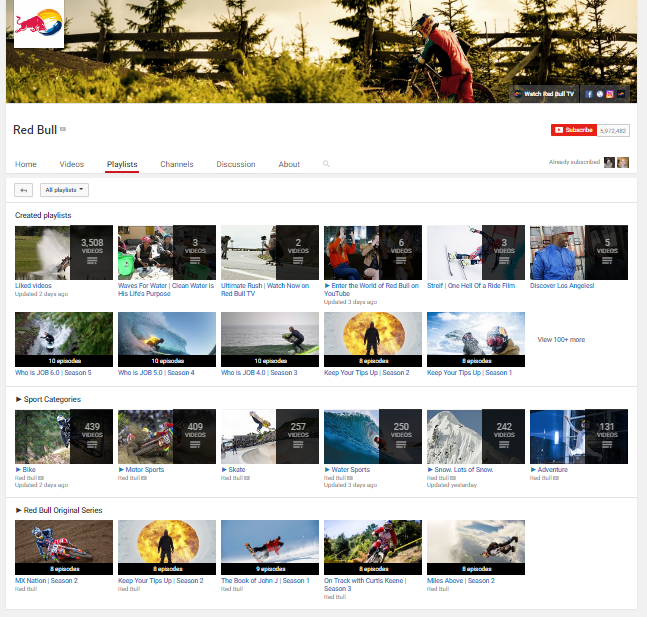Open Discover Los Angeles! playlist link
This screenshot has height=617, width=647.
(562, 286)
